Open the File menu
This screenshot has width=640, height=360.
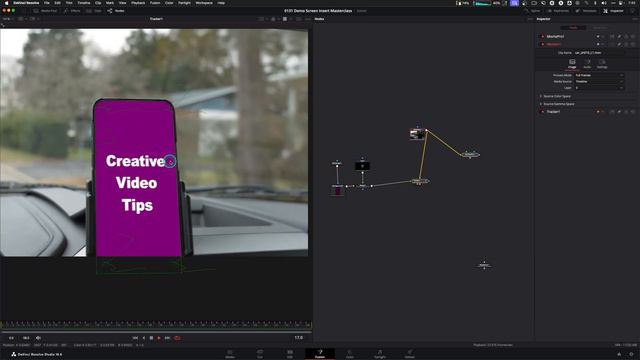pyautogui.click(x=47, y=3)
